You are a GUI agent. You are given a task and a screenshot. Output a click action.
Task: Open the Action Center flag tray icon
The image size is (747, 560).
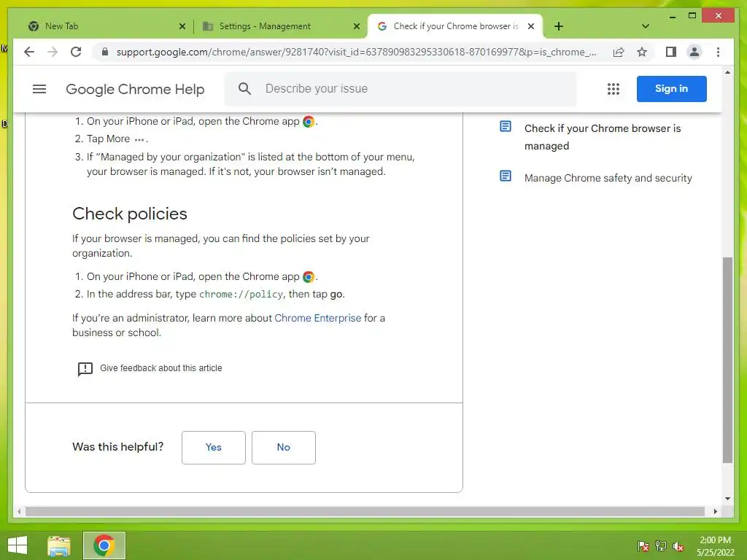[x=643, y=546]
